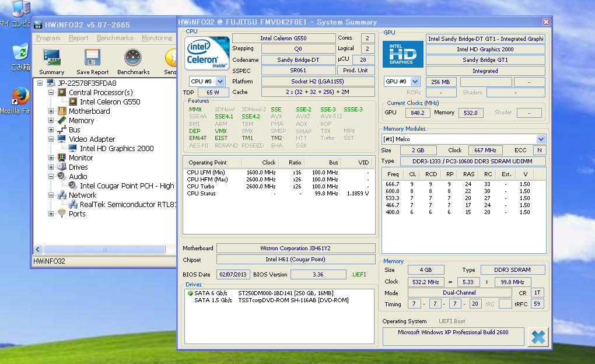Expand the Bus tree node

coord(51,130)
